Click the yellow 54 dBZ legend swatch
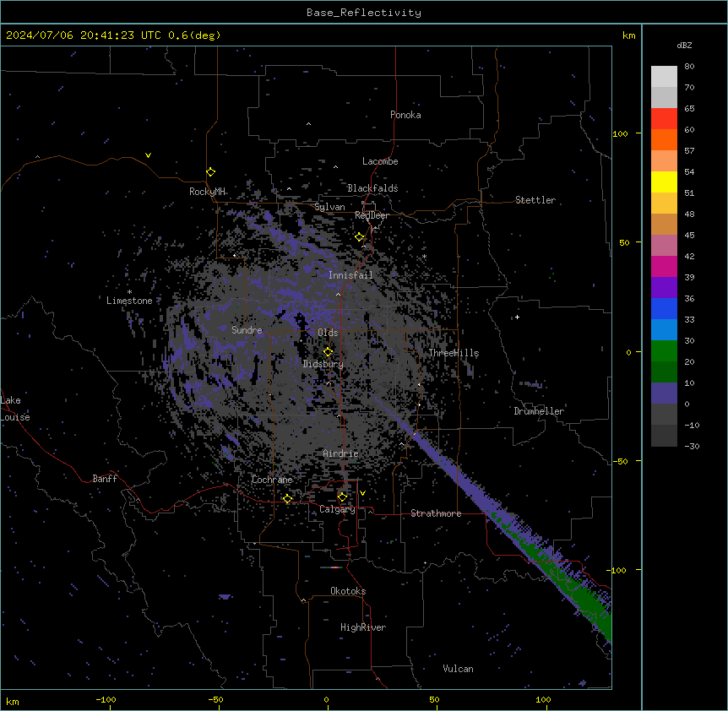The width and height of the screenshot is (728, 711). coord(664,182)
